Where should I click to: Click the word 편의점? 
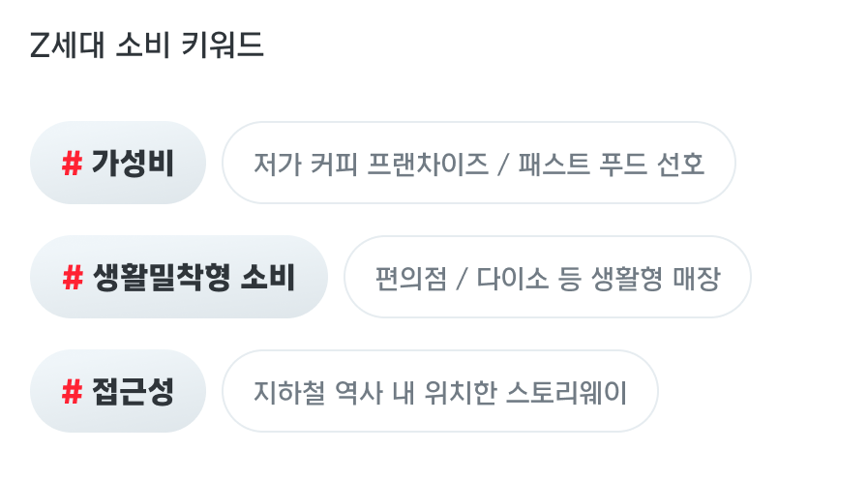[410, 278]
